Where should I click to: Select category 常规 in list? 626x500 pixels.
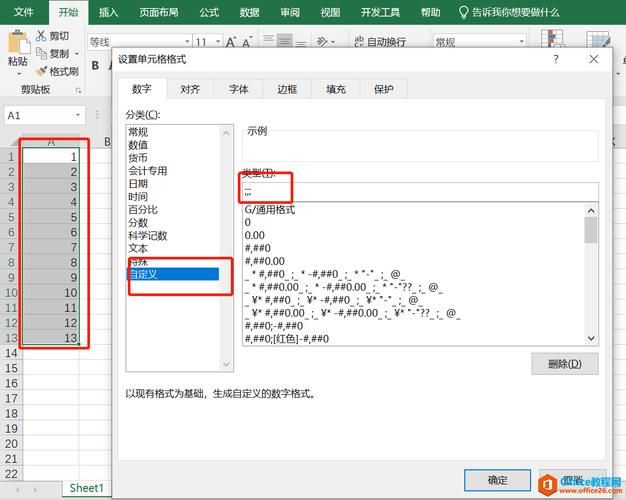(x=138, y=132)
